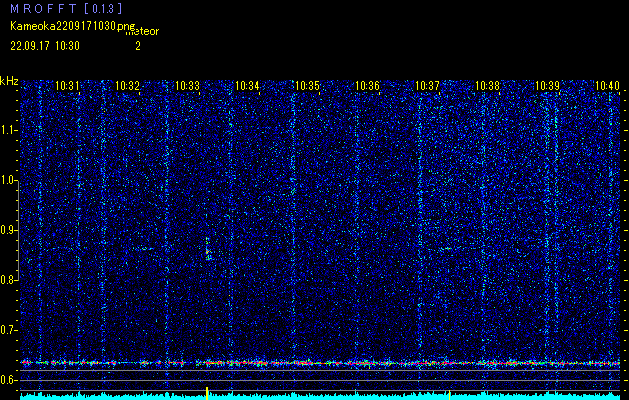Screen dimensions: 629x400
Task: Click the 0.8 frequency axis label
Action: (x=8, y=280)
